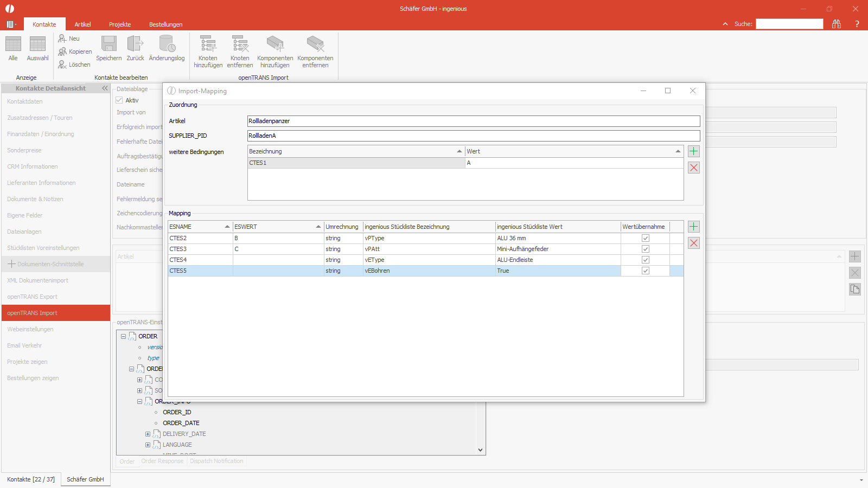Delete contact using Löschen
The width and height of the screenshot is (868, 488).
coord(74,65)
